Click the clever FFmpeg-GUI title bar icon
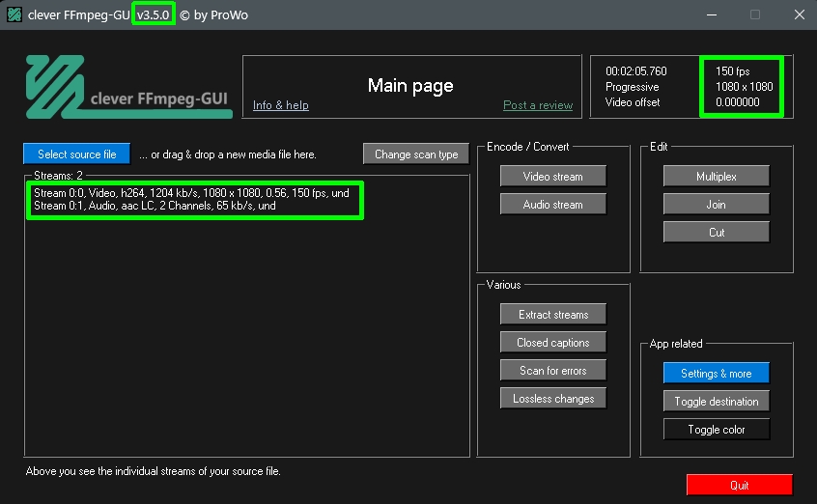817x504 pixels. tap(14, 14)
